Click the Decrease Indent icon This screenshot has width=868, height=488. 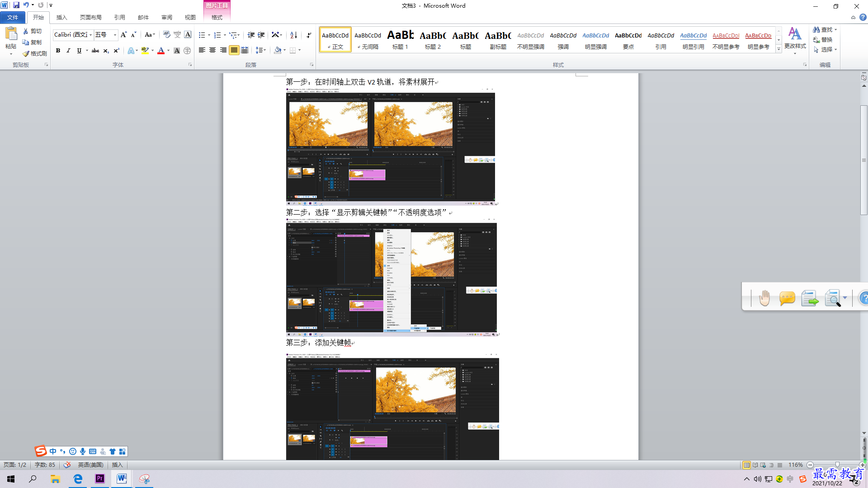251,35
